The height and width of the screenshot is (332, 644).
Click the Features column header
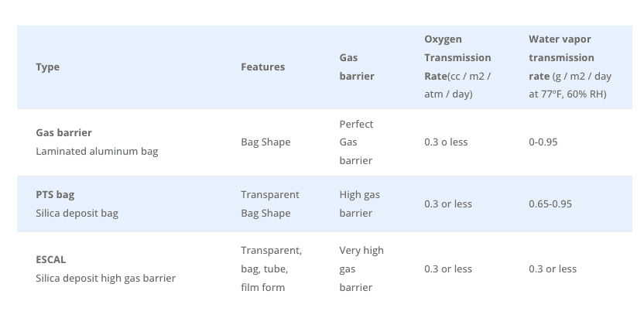[263, 67]
